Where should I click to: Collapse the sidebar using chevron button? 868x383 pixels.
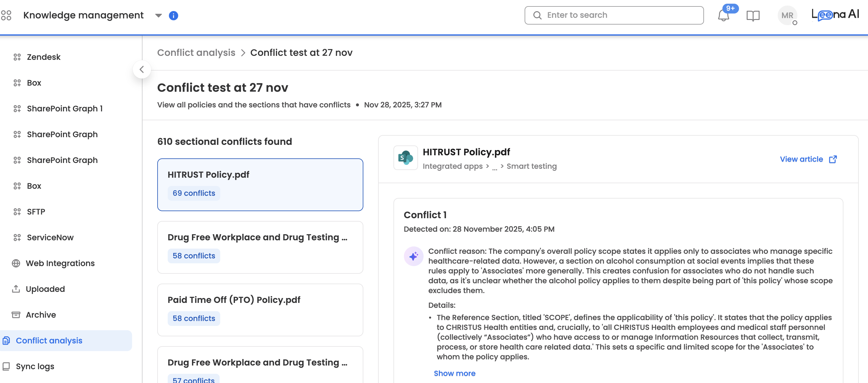coord(142,69)
